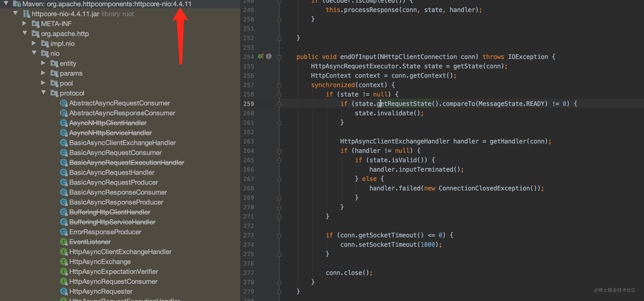The width and height of the screenshot is (644, 301).
Task: Click the class icon beside BasicAsyncRequestProducer
Action: (x=64, y=182)
